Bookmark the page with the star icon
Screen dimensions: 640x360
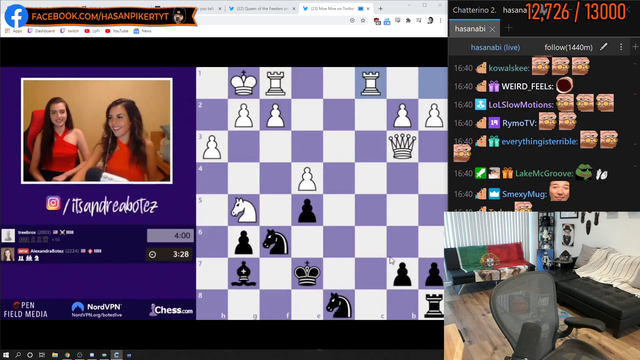pyautogui.click(x=363, y=20)
